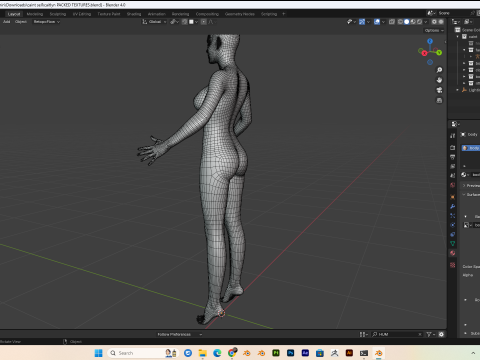Click the zoom magnifier navigation icon

439,70
